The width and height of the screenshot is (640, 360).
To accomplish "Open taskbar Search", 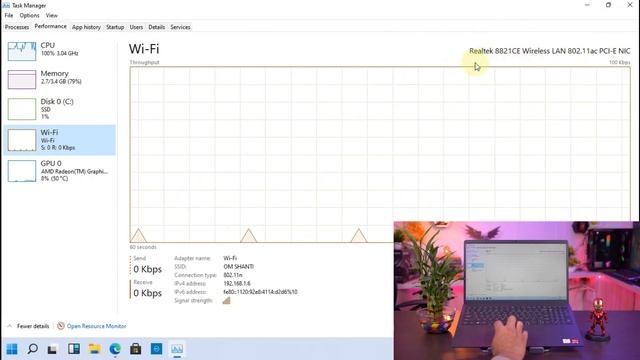I will pos(32,349).
